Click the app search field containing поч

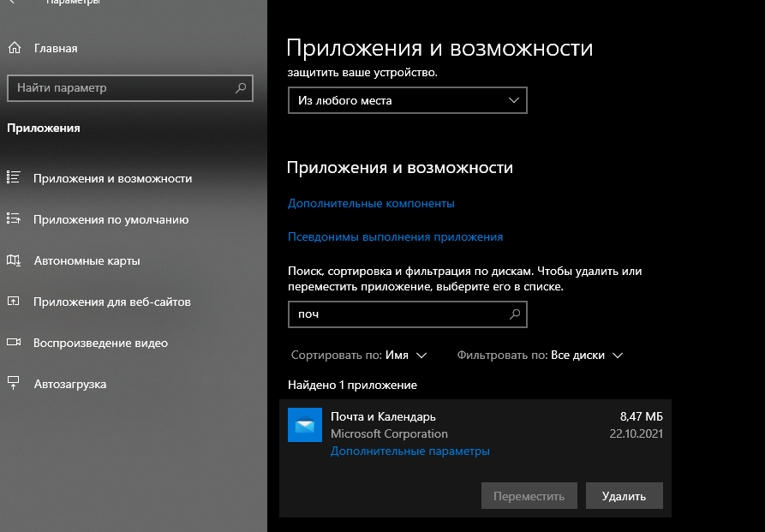[x=397, y=314]
